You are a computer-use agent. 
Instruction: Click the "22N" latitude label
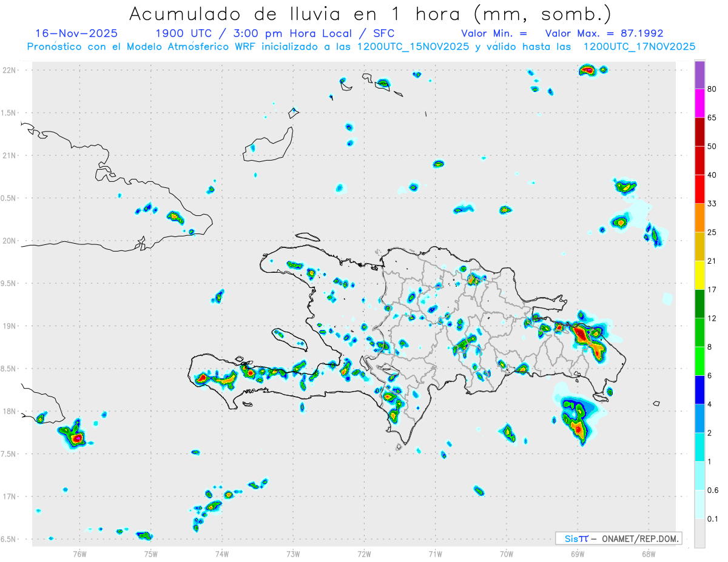(10, 70)
